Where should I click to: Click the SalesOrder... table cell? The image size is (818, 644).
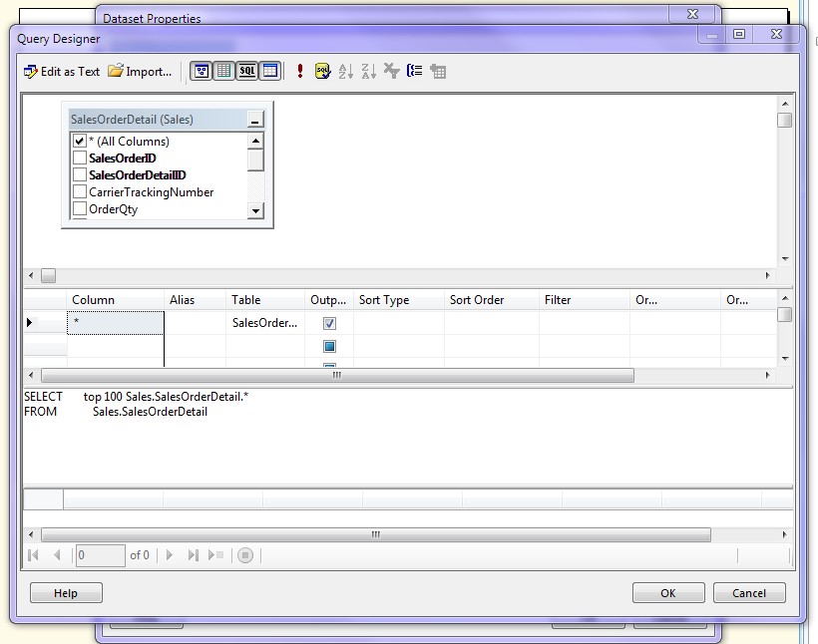pyautogui.click(x=265, y=323)
